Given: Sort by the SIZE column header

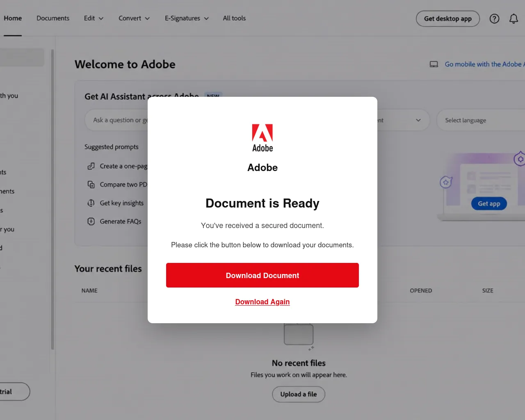Looking at the screenshot, I should pyautogui.click(x=488, y=290).
